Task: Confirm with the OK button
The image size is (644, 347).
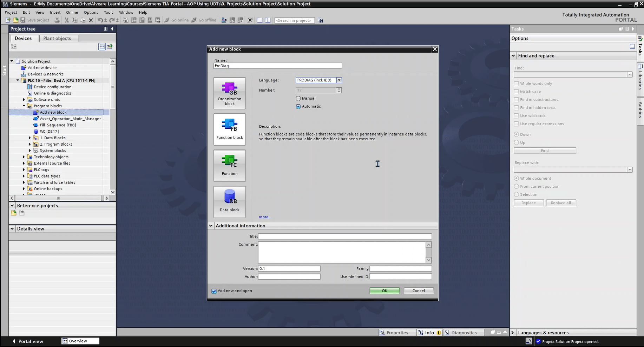Action: [x=384, y=291]
